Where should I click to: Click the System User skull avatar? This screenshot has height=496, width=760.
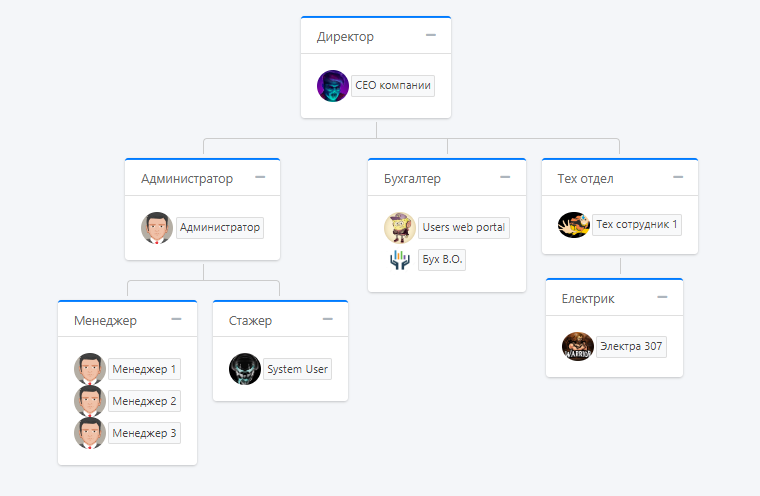(245, 369)
